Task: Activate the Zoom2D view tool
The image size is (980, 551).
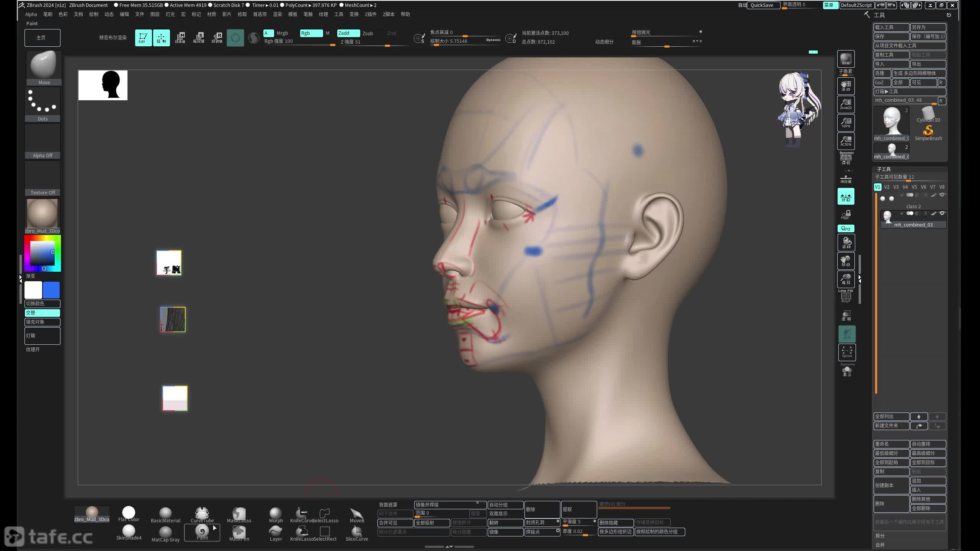Action: (846, 104)
